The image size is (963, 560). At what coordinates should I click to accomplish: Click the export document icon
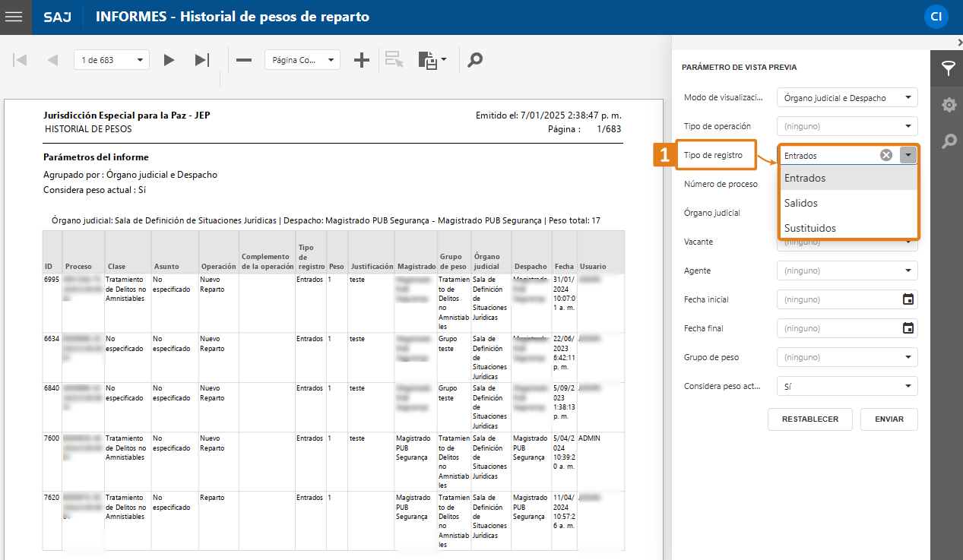pyautogui.click(x=427, y=61)
